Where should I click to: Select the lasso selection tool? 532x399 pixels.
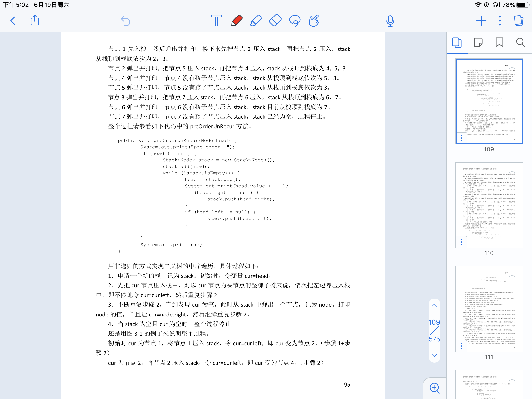coord(295,21)
